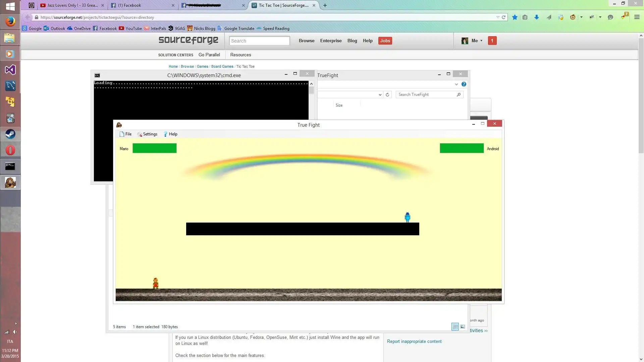Expand the SourceForge Browse dropdown
Viewport: 644px width, 362px height.
307,41
